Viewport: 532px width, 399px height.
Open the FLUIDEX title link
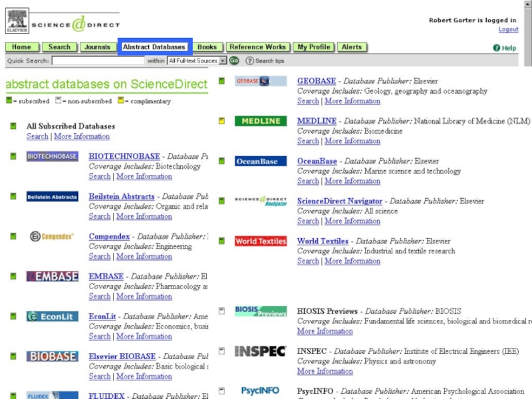pyautogui.click(x=106, y=396)
